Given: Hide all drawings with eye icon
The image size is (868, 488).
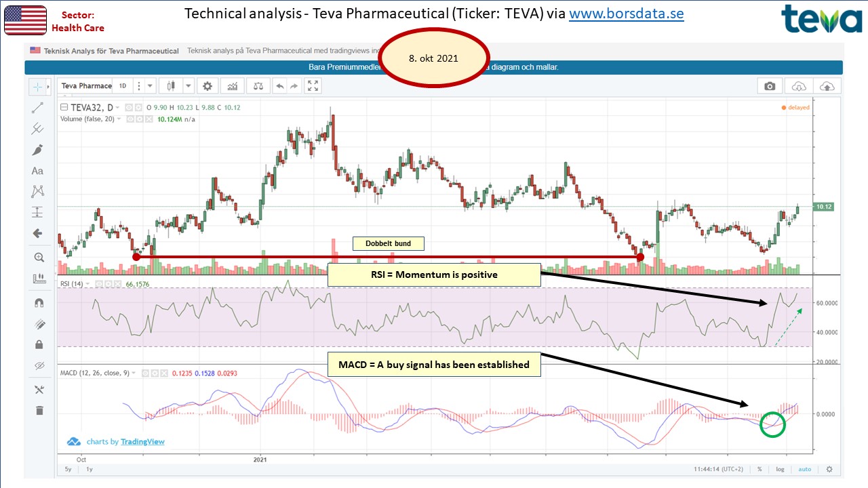Looking at the screenshot, I should coord(38,366).
